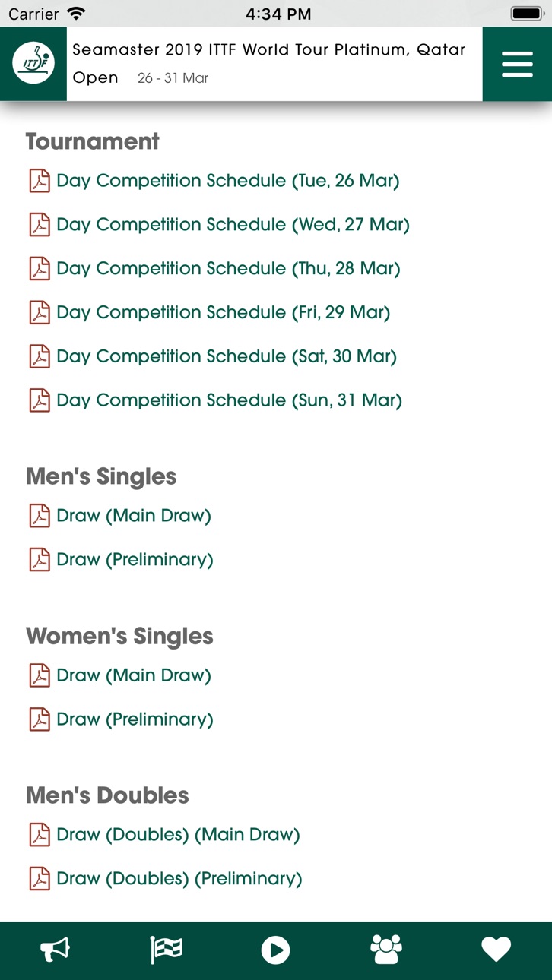The image size is (552, 980).
Task: Open Day Competition Schedule (Fri, 29 Mar)
Action: (224, 313)
